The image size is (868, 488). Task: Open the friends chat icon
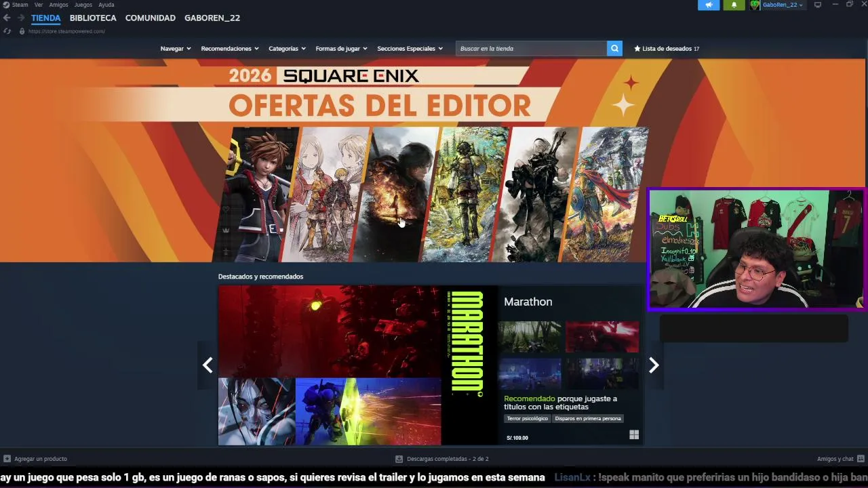click(861, 459)
